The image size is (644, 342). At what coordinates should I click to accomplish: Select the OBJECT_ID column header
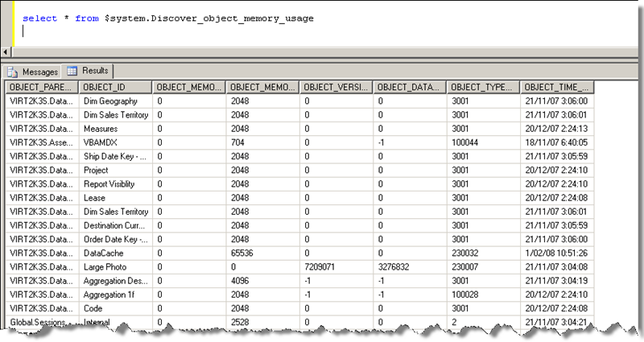(115, 87)
